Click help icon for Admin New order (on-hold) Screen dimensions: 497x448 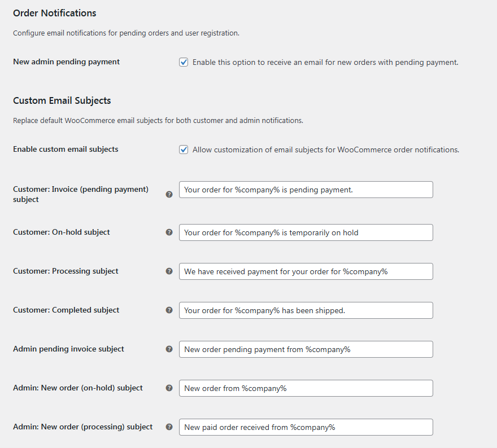tap(169, 388)
